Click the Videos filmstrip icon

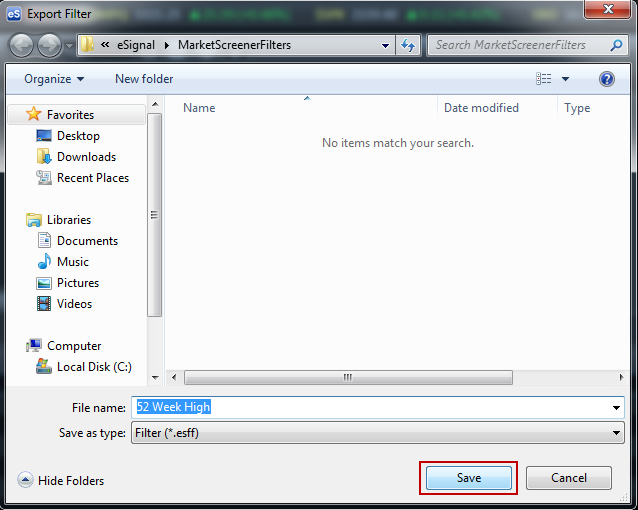[x=44, y=304]
